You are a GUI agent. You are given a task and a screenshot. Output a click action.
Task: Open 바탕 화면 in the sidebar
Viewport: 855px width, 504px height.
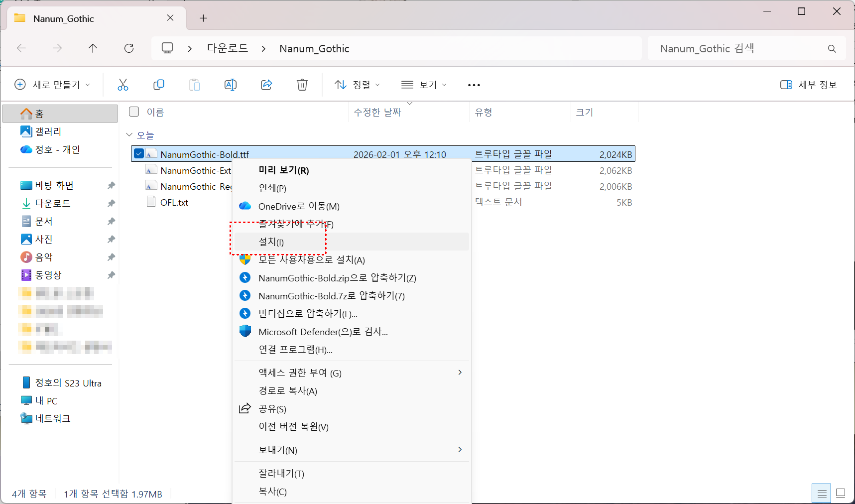(47, 185)
